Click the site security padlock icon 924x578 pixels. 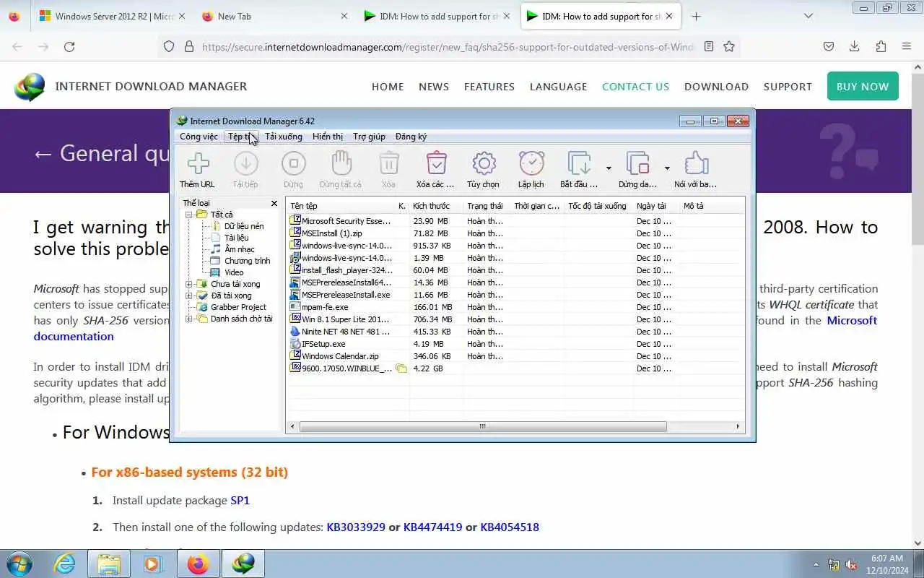point(189,46)
